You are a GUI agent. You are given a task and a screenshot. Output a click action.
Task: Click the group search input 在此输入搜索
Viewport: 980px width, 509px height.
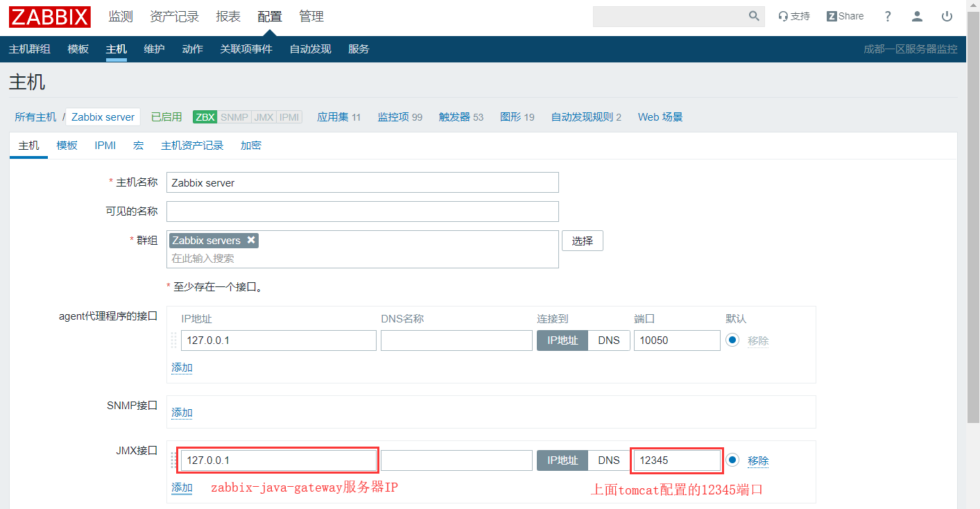[x=363, y=258]
